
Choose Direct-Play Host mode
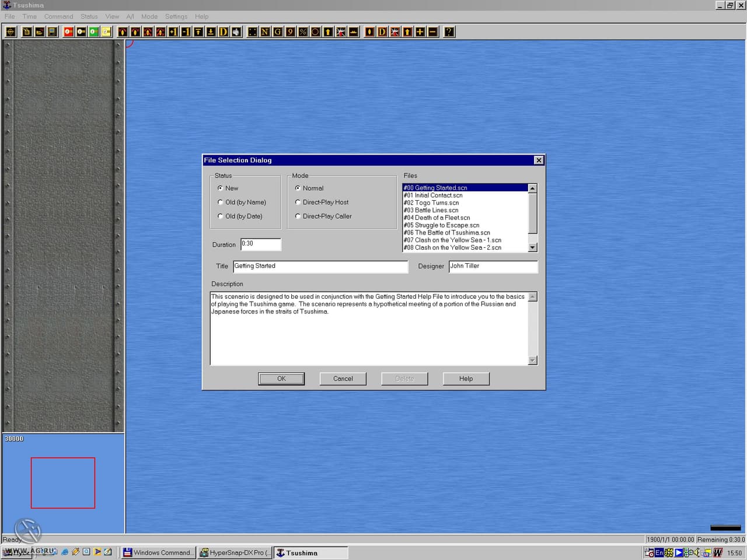coord(322,202)
